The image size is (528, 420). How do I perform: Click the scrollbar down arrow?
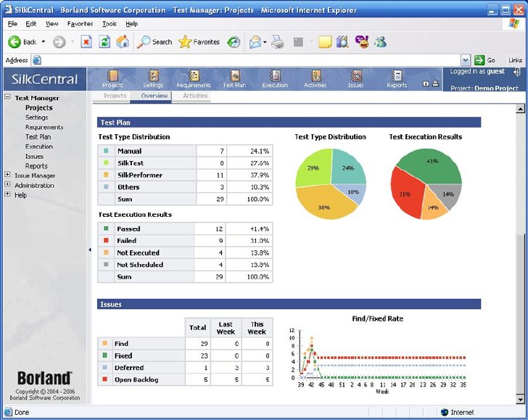pyautogui.click(x=520, y=400)
